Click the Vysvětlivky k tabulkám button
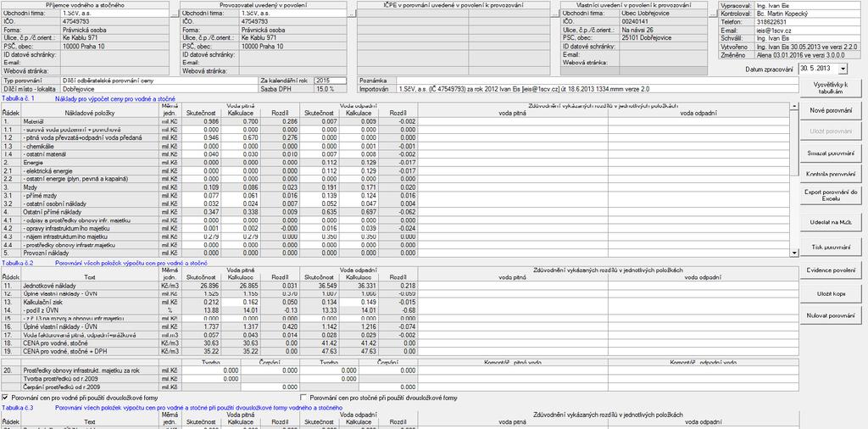868x429 pixels. tap(831, 88)
